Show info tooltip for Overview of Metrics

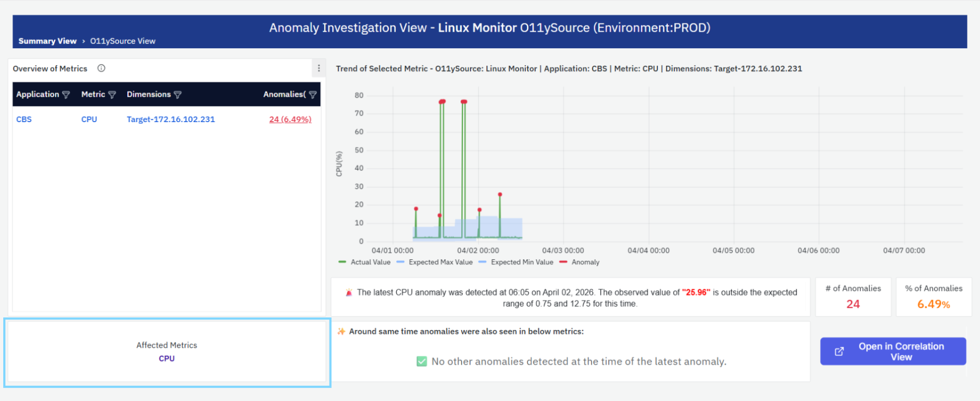(x=101, y=68)
